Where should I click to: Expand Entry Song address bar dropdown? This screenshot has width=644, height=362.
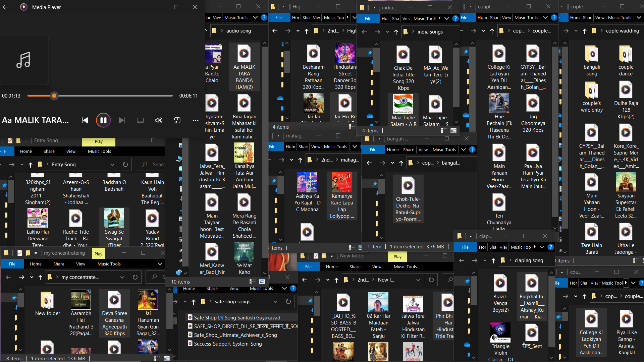coord(112,165)
